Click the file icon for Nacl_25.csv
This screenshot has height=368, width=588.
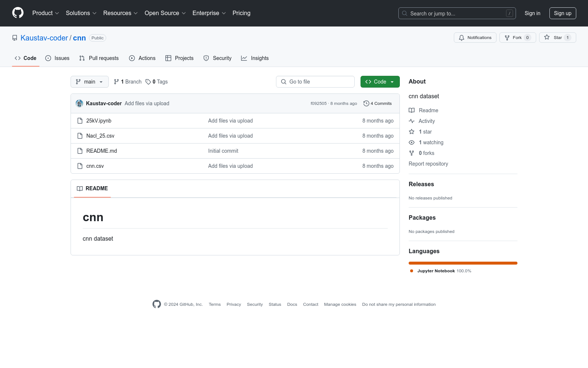pos(80,136)
